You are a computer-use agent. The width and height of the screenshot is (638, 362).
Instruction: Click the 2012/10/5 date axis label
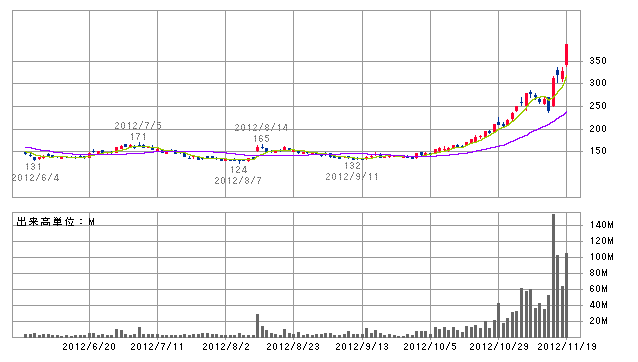pos(430,347)
